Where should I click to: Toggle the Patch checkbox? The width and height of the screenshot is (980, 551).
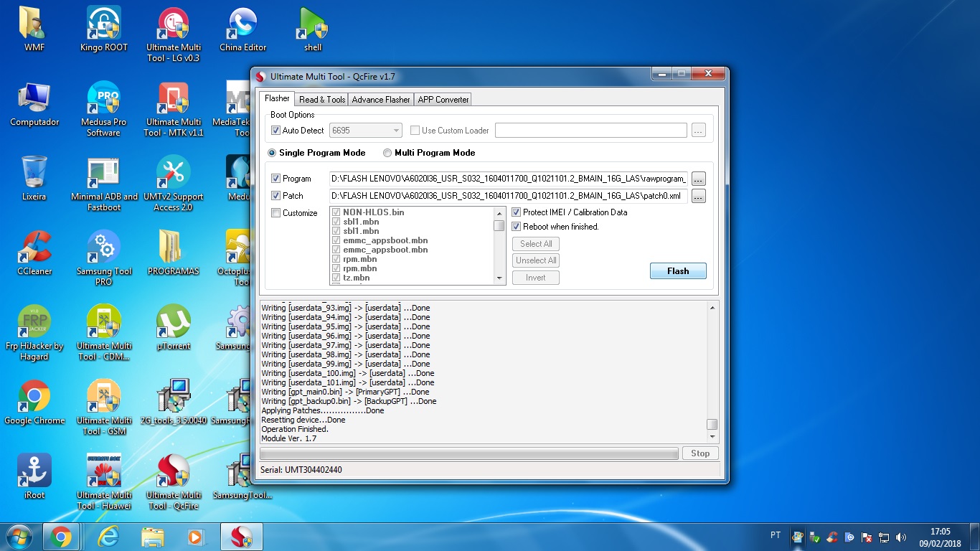point(275,196)
